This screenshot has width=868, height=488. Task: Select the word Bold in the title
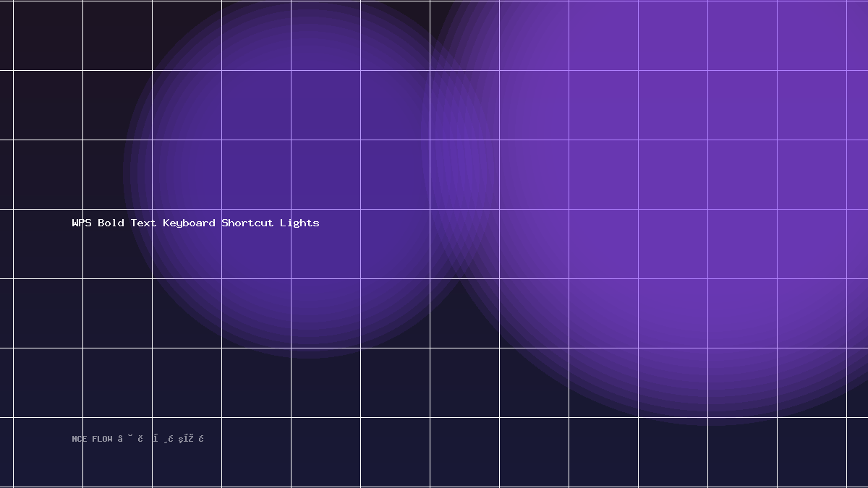click(x=111, y=223)
